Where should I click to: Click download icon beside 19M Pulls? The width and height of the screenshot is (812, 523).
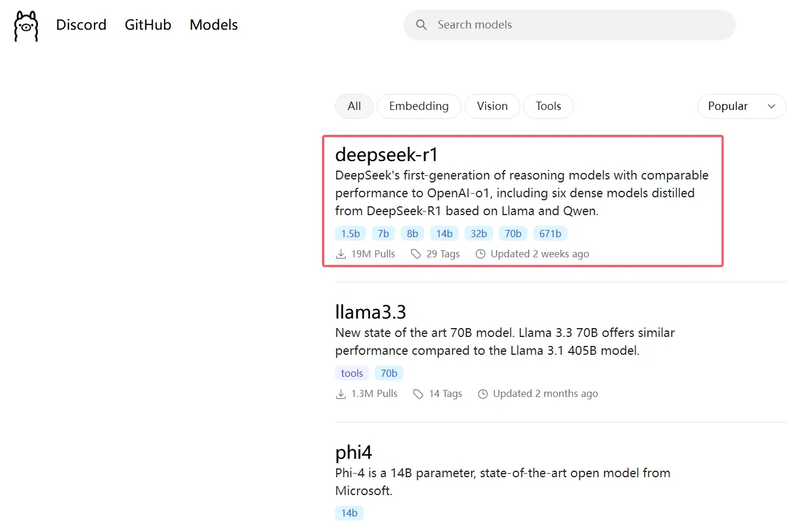click(341, 254)
